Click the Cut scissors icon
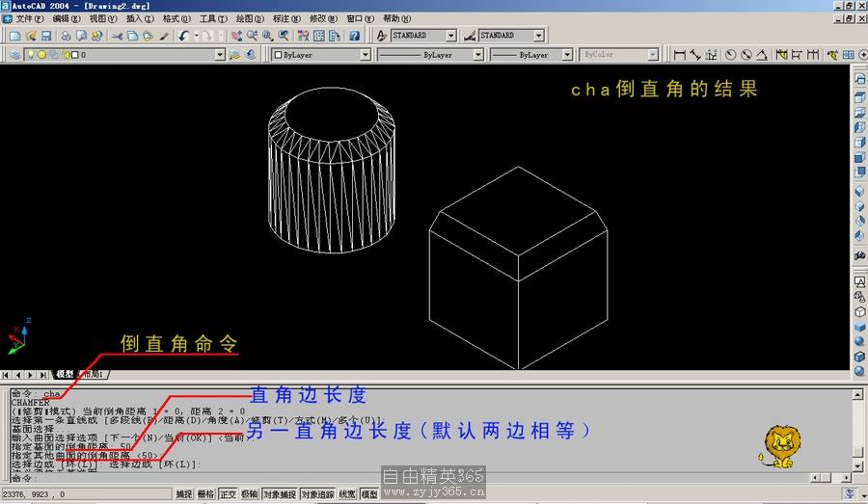868x504 pixels. (117, 36)
